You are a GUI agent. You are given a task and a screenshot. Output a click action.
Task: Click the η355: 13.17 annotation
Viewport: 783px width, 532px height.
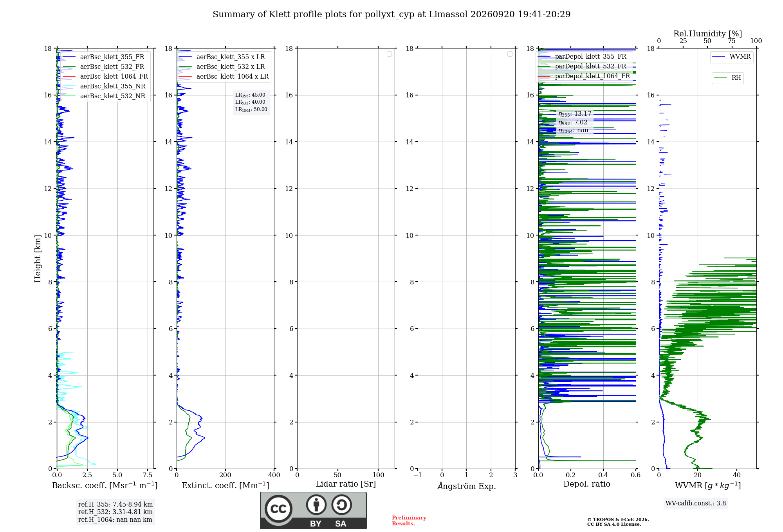(x=575, y=114)
